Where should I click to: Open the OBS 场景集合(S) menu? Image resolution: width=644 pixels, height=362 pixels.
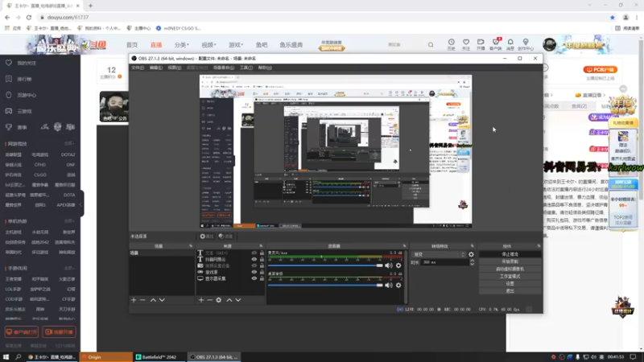(224, 68)
